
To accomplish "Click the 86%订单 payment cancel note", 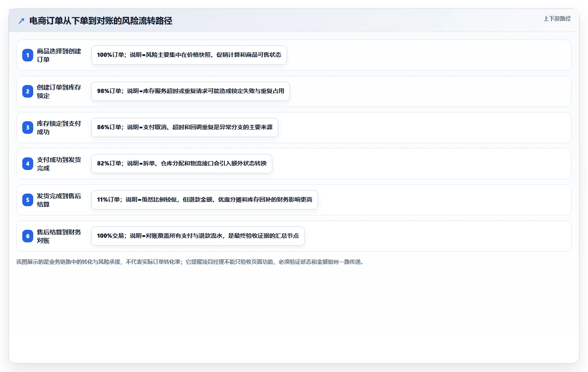I will pos(185,128).
